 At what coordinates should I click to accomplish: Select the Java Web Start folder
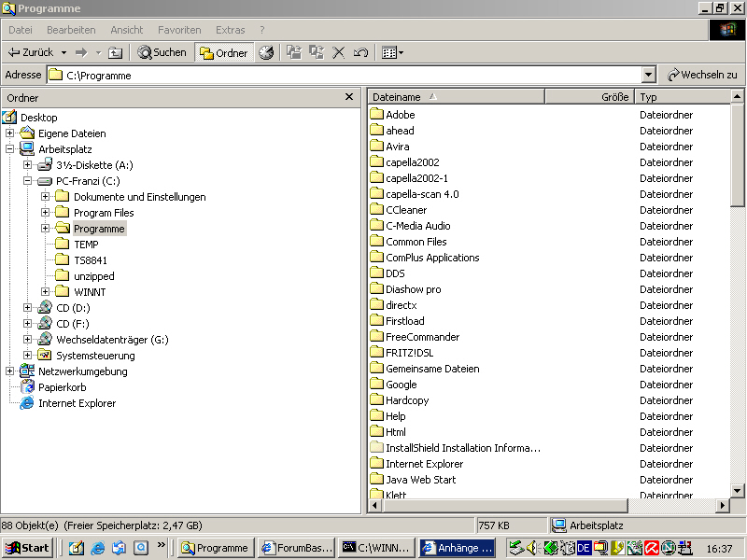coord(421,480)
